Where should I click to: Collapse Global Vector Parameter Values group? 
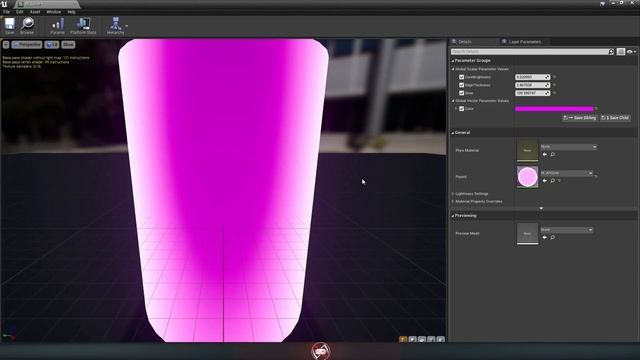point(453,101)
